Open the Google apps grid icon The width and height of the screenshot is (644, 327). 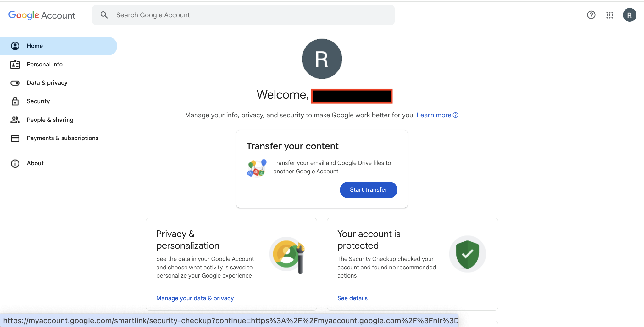[x=610, y=15]
